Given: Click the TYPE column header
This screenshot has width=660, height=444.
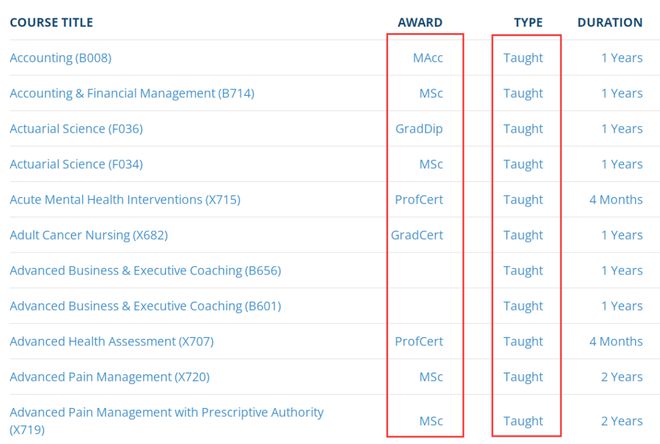Looking at the screenshot, I should click(x=528, y=22).
